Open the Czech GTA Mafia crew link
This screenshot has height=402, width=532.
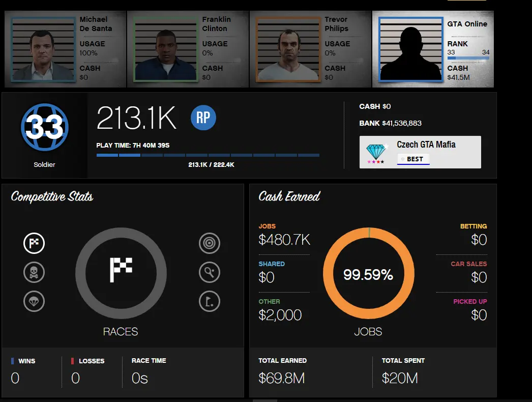pos(426,145)
